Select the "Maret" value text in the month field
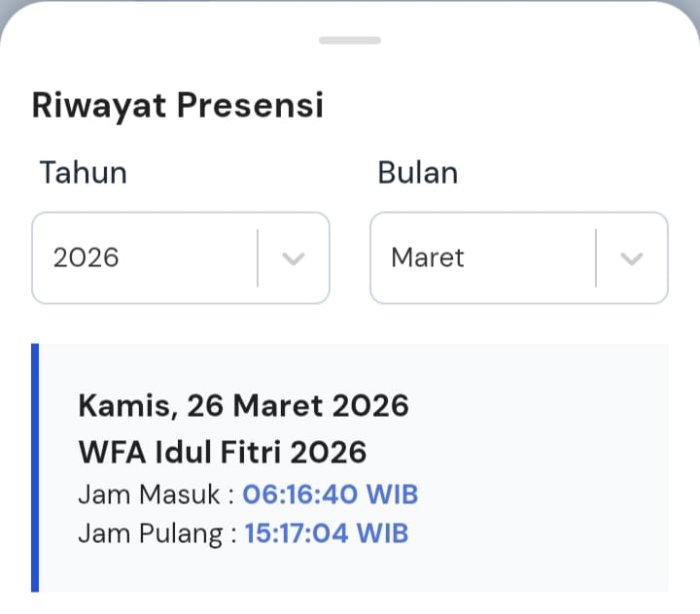 [428, 258]
